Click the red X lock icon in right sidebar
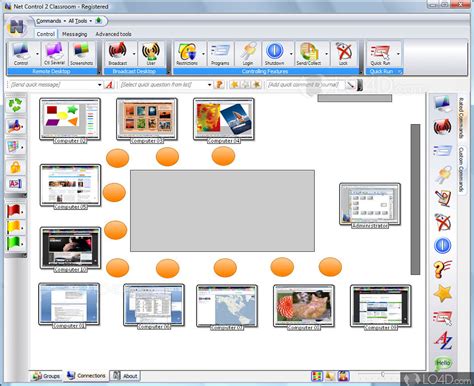This screenshot has height=386, width=474. [x=443, y=222]
